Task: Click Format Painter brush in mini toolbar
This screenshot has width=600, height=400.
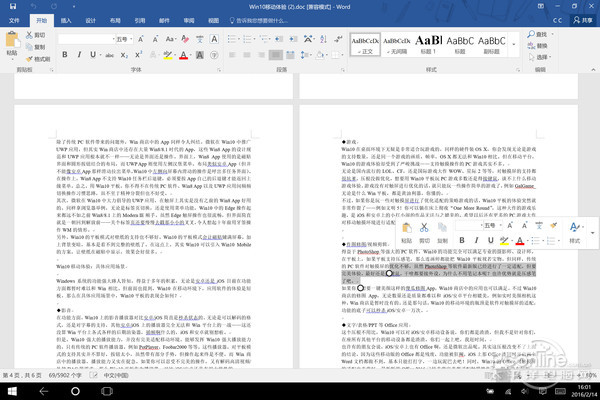Action: click(x=554, y=225)
